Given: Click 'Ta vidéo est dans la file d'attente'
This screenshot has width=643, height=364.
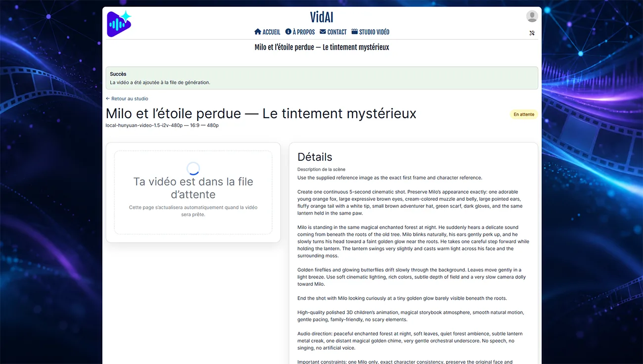Looking at the screenshot, I should click(193, 188).
